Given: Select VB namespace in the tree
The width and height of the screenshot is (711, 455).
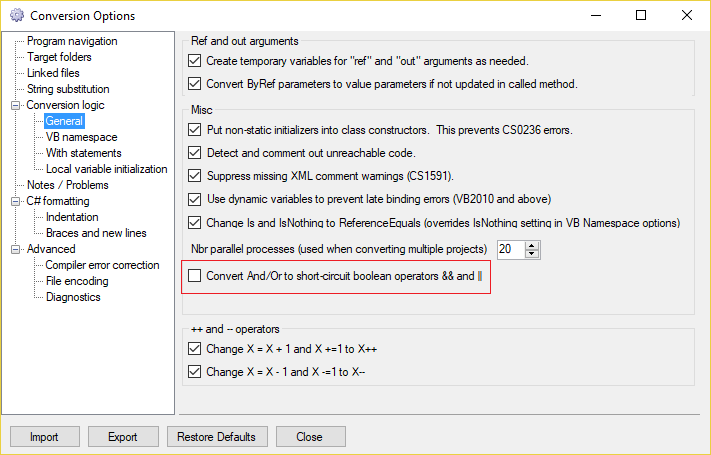Looking at the screenshot, I should [x=82, y=137].
